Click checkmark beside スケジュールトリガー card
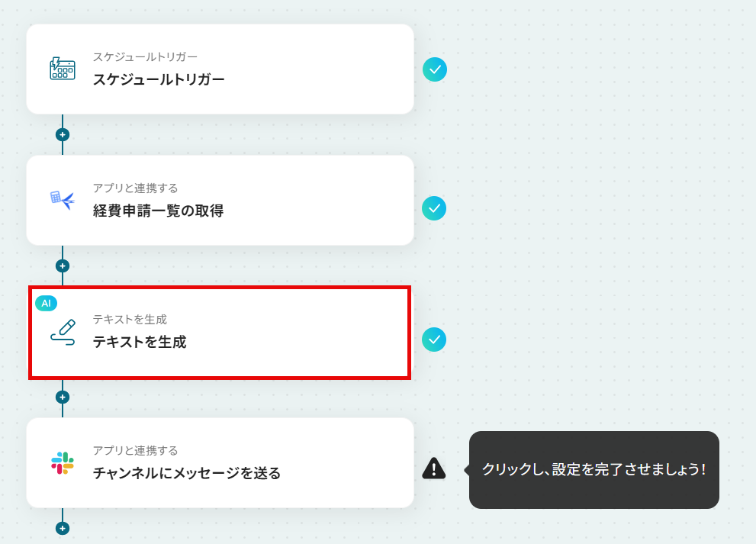Screen dimensions: 756x544 coord(435,69)
